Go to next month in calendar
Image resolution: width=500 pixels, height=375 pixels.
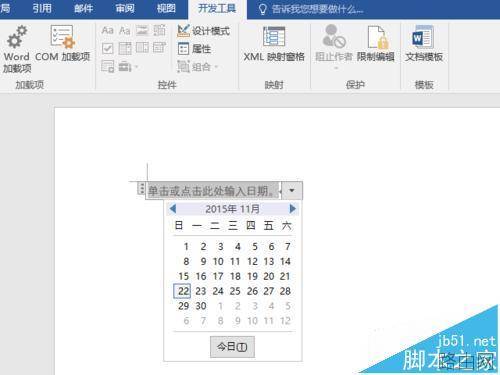point(293,209)
